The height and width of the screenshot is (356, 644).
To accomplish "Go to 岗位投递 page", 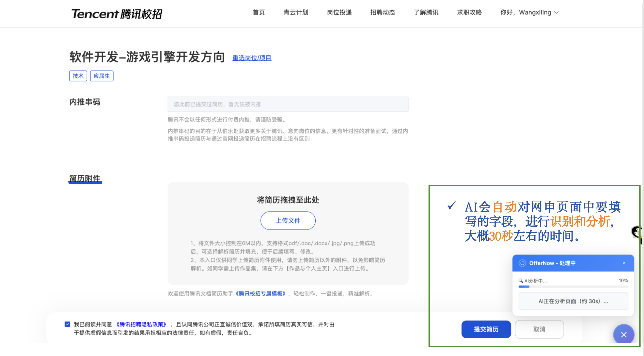I will pyautogui.click(x=339, y=12).
